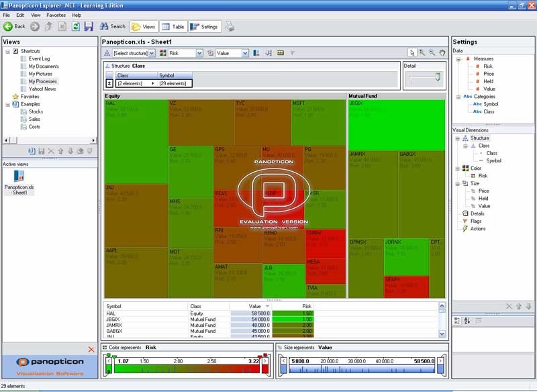Viewport: 537px width, 392px height.
Task: Click the label display icon in view toolbar
Action: 281,53
